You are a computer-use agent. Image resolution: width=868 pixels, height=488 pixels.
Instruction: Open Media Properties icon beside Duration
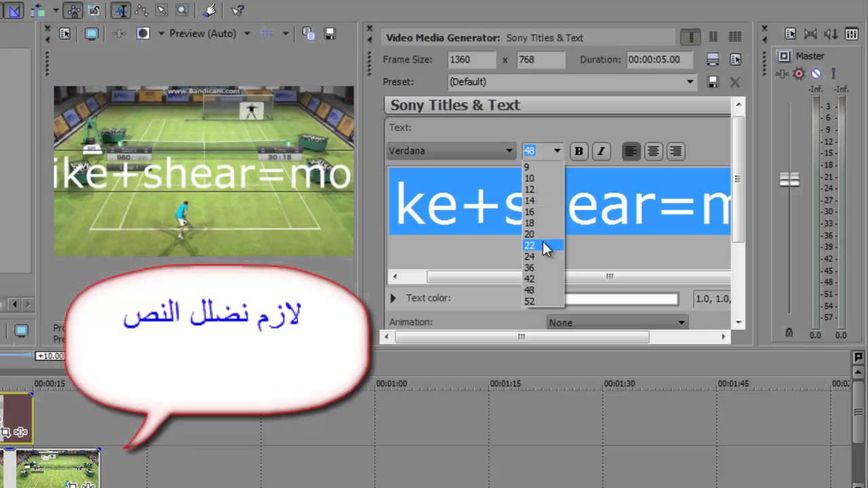coord(735,60)
